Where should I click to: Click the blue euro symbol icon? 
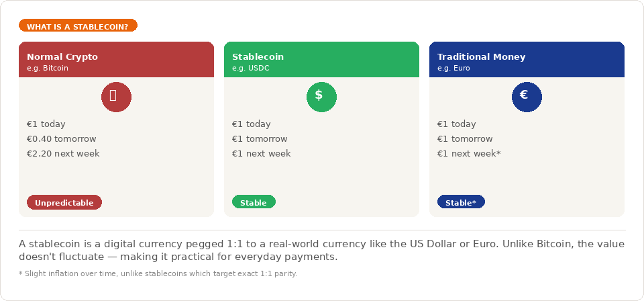[527, 97]
